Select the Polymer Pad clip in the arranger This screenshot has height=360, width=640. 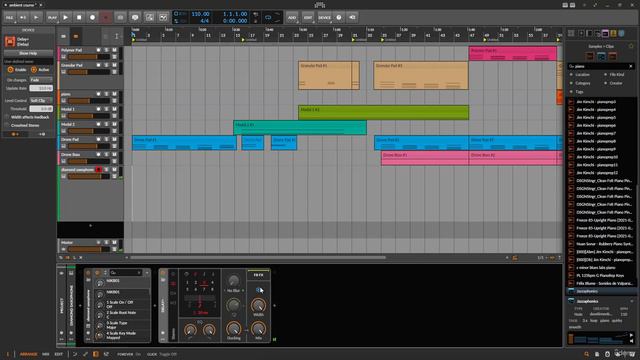click(513, 53)
